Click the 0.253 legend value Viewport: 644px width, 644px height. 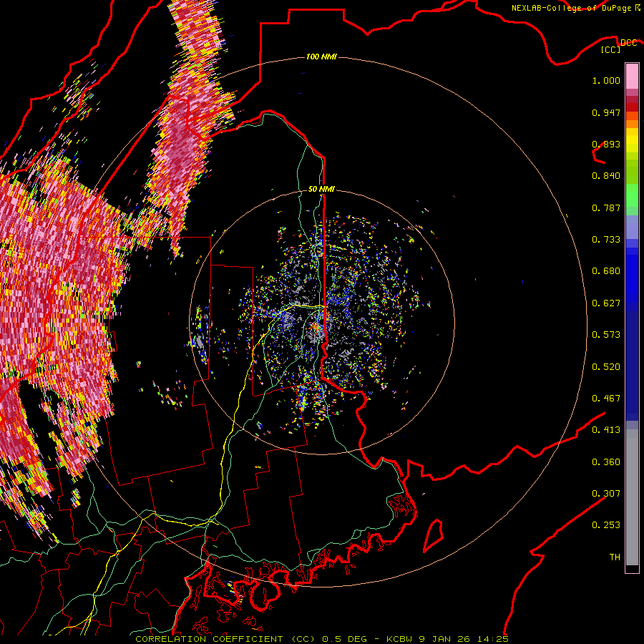pyautogui.click(x=606, y=525)
